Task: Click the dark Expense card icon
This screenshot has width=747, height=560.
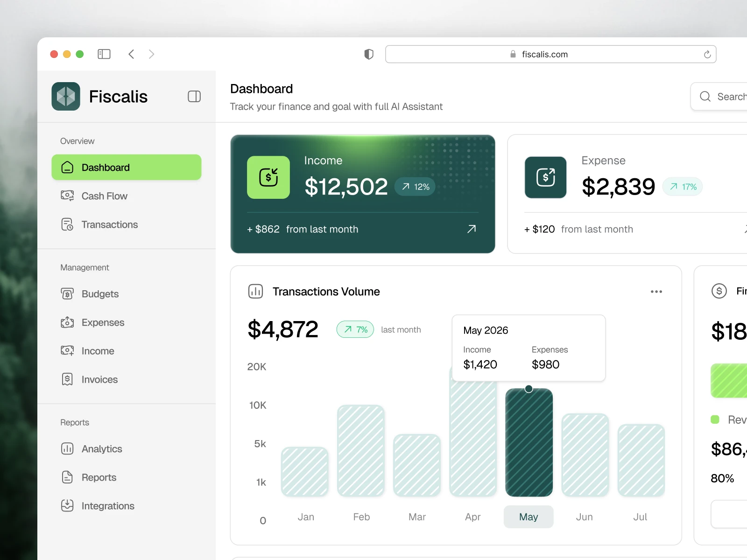Action: [546, 177]
